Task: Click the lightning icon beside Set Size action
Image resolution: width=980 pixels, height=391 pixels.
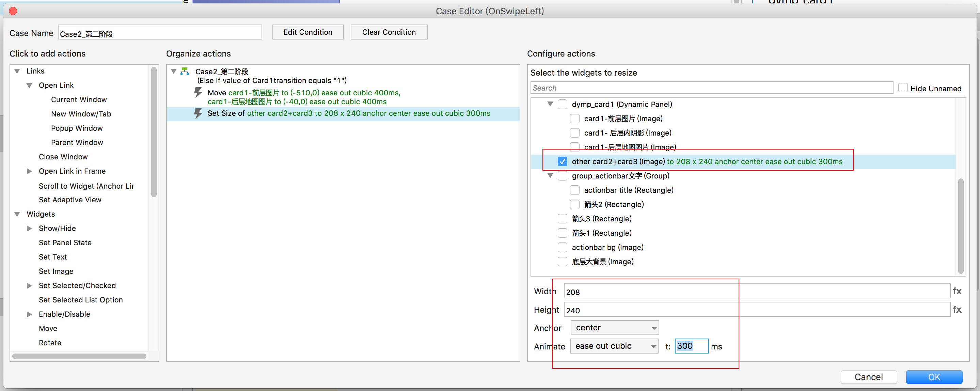Action: 198,113
